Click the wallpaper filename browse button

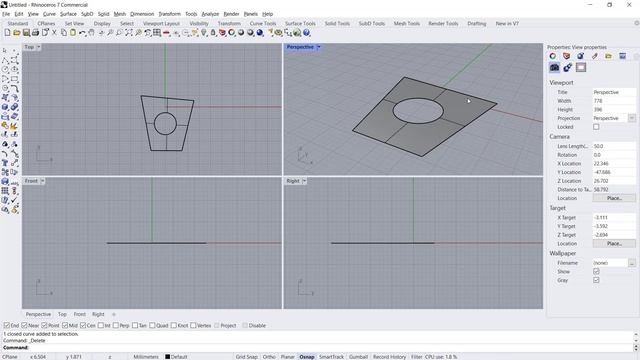631,263
